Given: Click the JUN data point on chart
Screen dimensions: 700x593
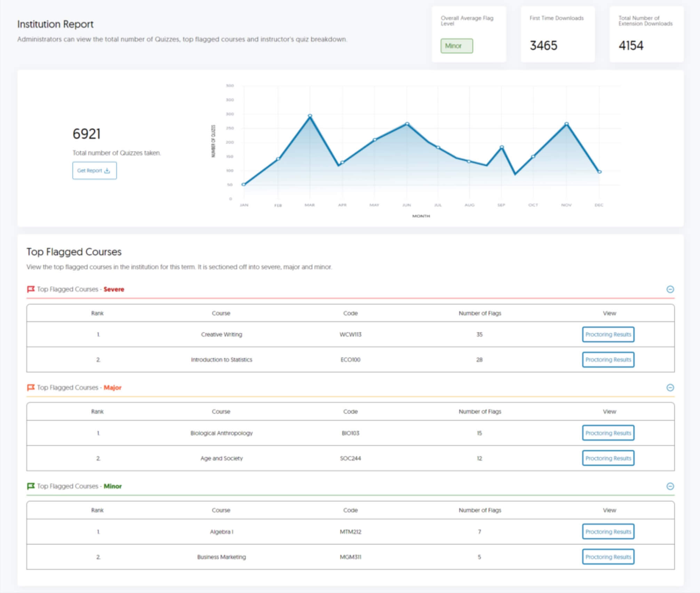Looking at the screenshot, I should (x=407, y=124).
